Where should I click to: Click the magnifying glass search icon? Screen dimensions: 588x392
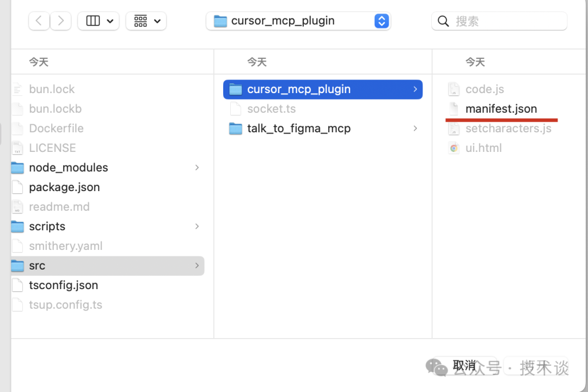[443, 21]
